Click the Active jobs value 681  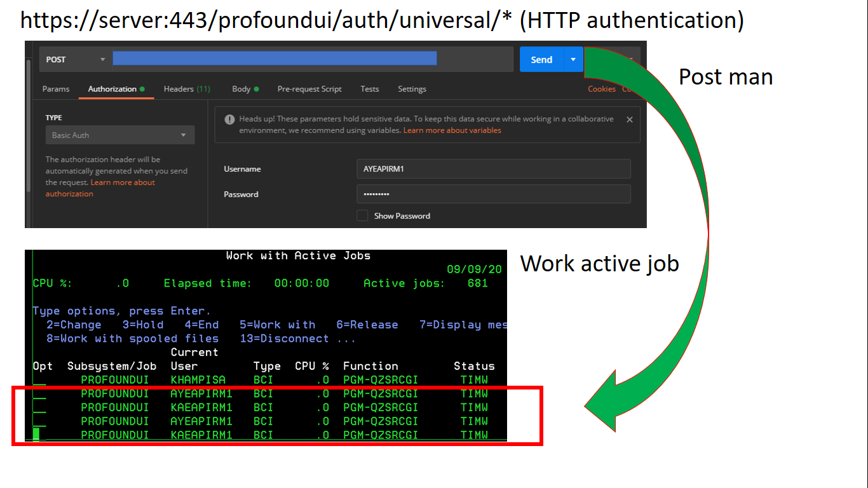478,283
